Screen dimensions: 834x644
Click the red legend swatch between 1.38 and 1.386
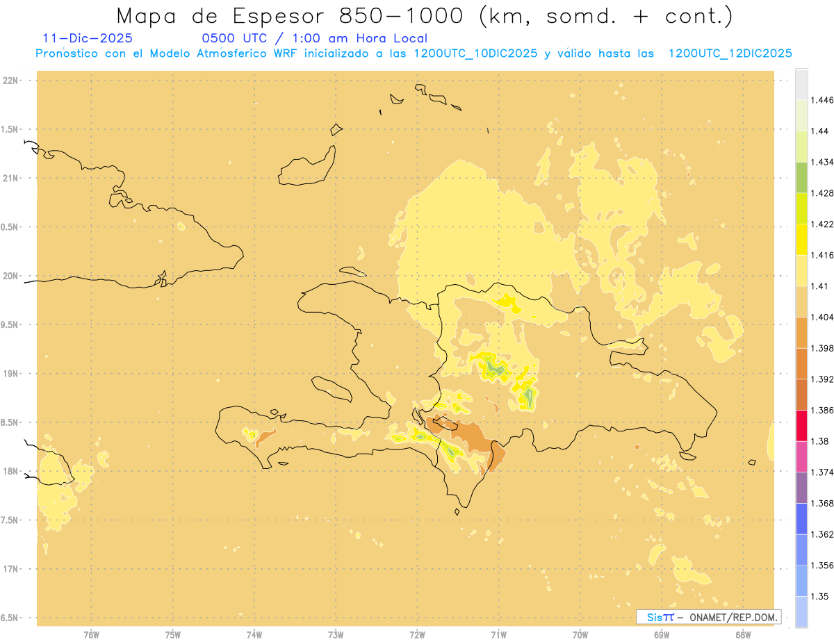[801, 425]
